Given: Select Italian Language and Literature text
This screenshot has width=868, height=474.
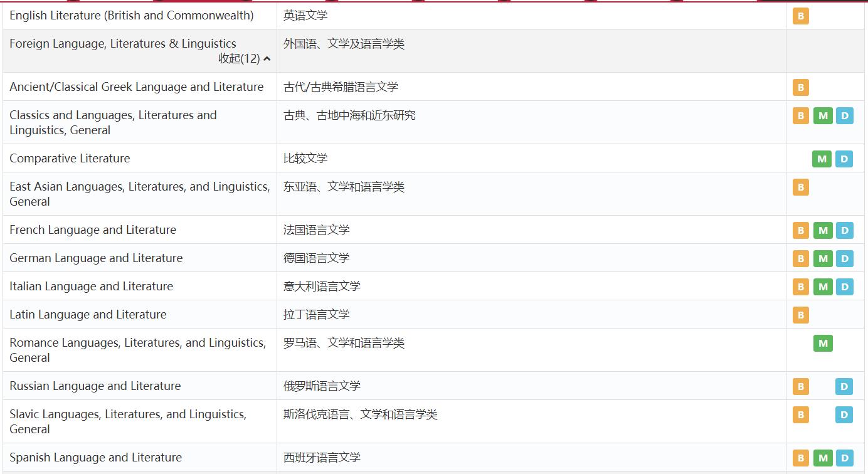Looking at the screenshot, I should (x=91, y=286).
